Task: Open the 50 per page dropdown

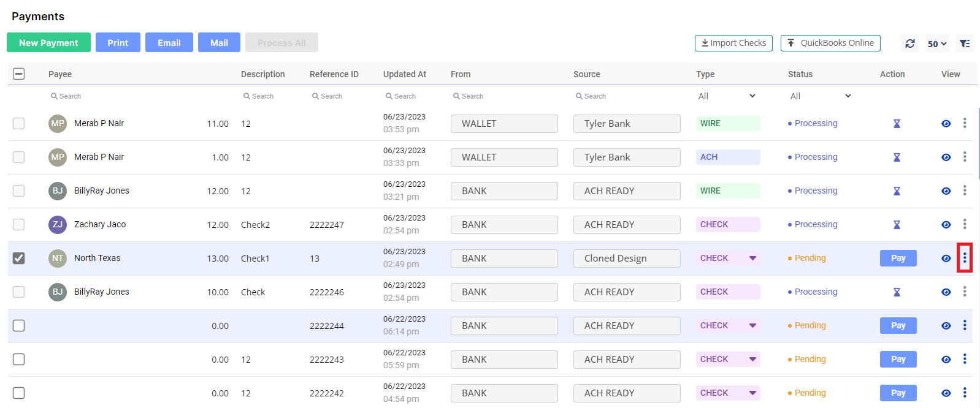Action: click(937, 43)
